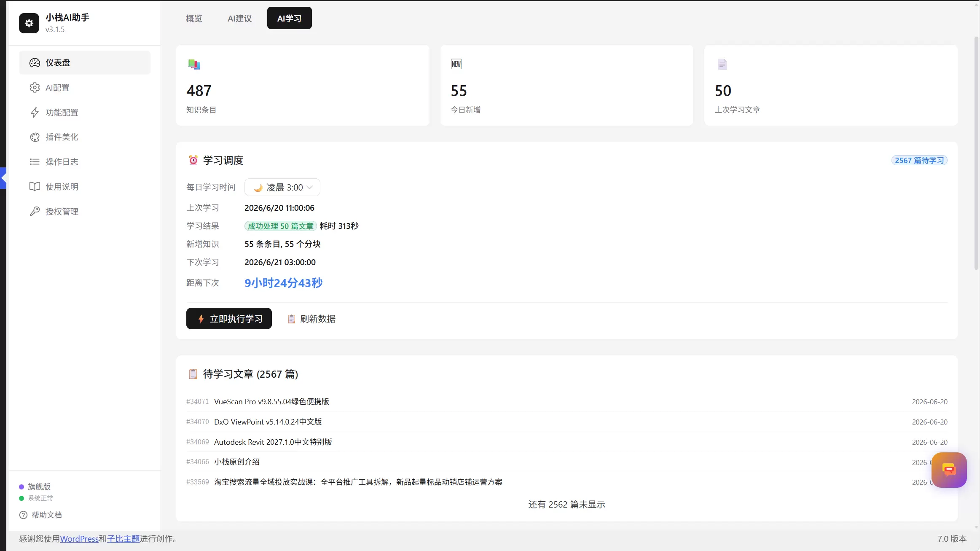Click the 授权管理 key icon
Screen dimensions: 980x551
click(x=35, y=212)
